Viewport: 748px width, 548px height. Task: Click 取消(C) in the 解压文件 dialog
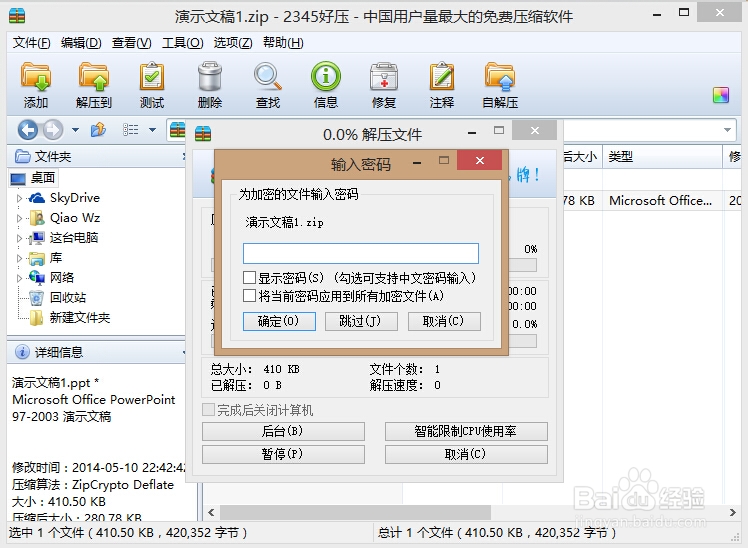click(466, 454)
